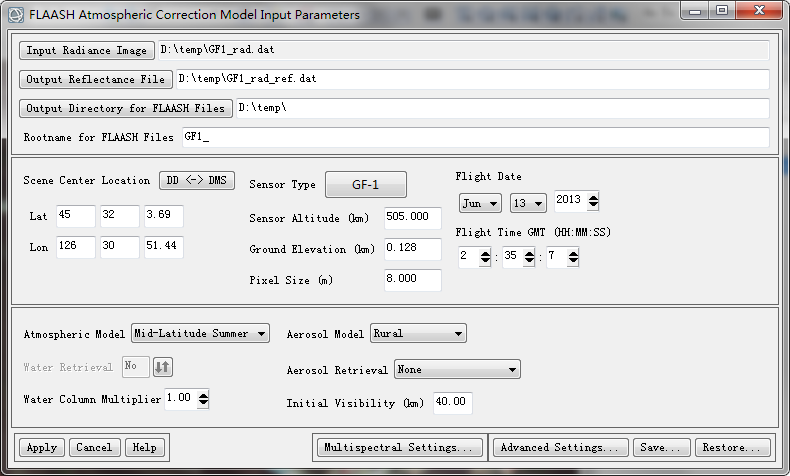Open Multispectral Settings dialog

point(400,447)
